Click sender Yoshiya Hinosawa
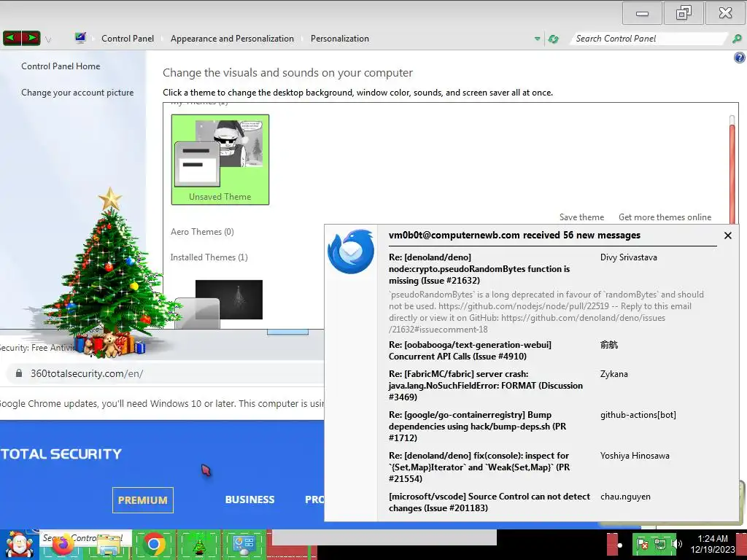 [x=635, y=456]
